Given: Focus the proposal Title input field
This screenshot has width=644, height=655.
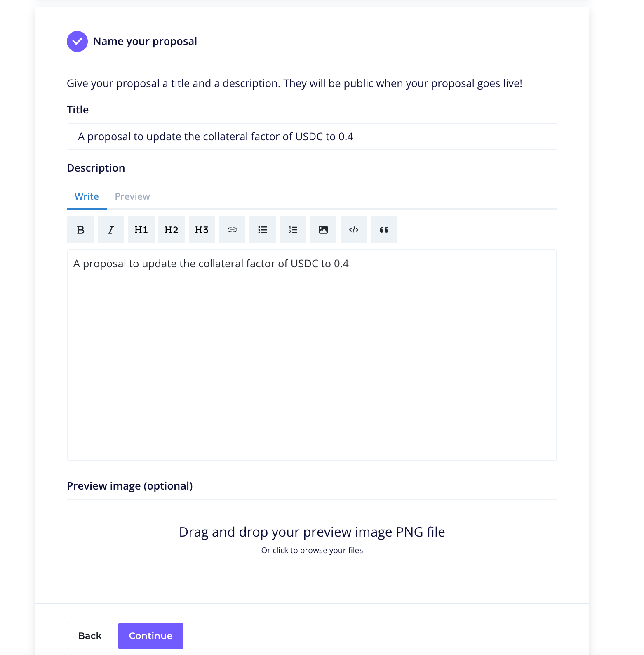Looking at the screenshot, I should (312, 137).
